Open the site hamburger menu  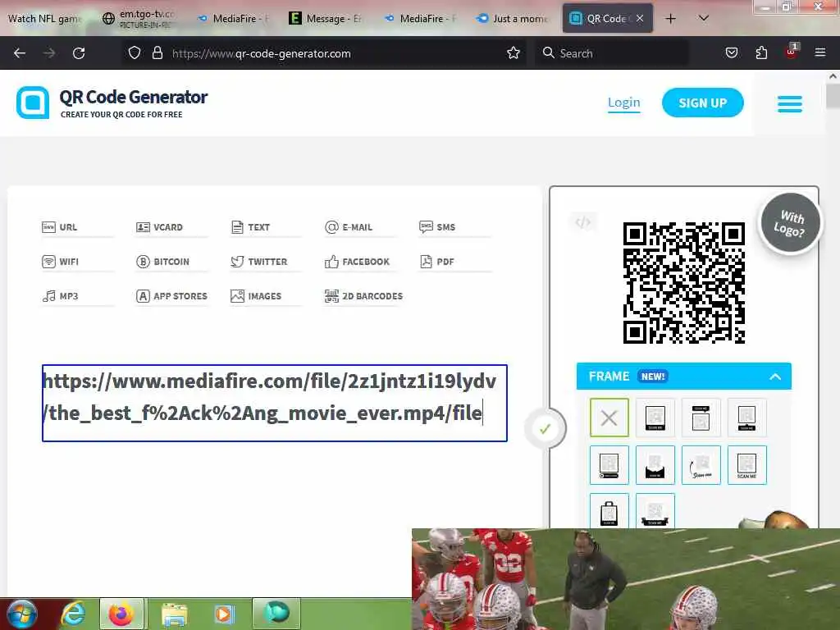click(x=790, y=104)
